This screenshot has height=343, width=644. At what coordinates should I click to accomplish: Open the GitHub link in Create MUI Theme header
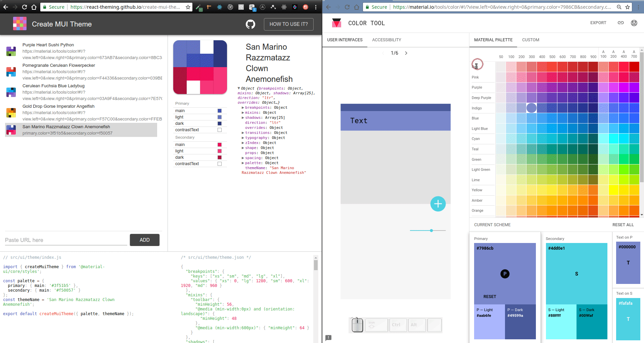250,24
